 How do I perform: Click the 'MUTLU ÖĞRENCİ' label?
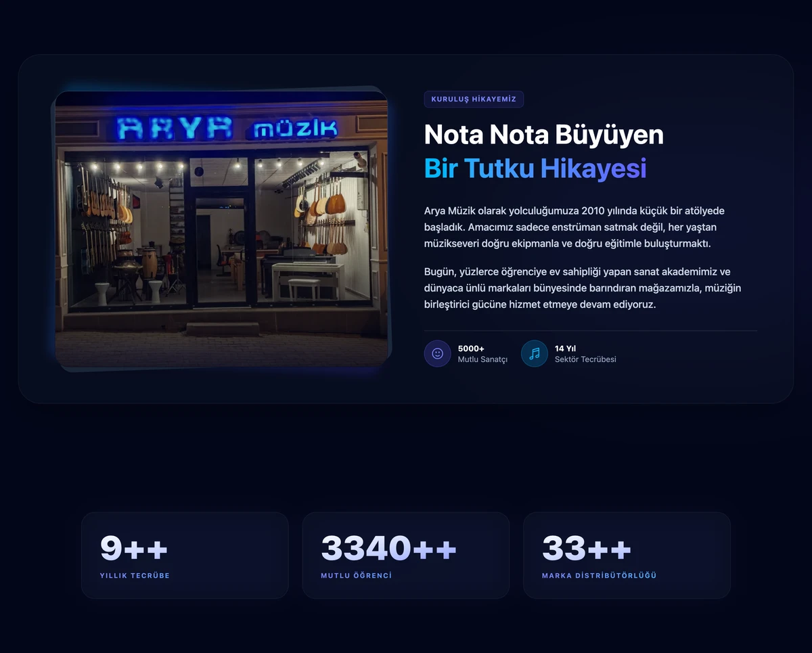[x=357, y=576]
